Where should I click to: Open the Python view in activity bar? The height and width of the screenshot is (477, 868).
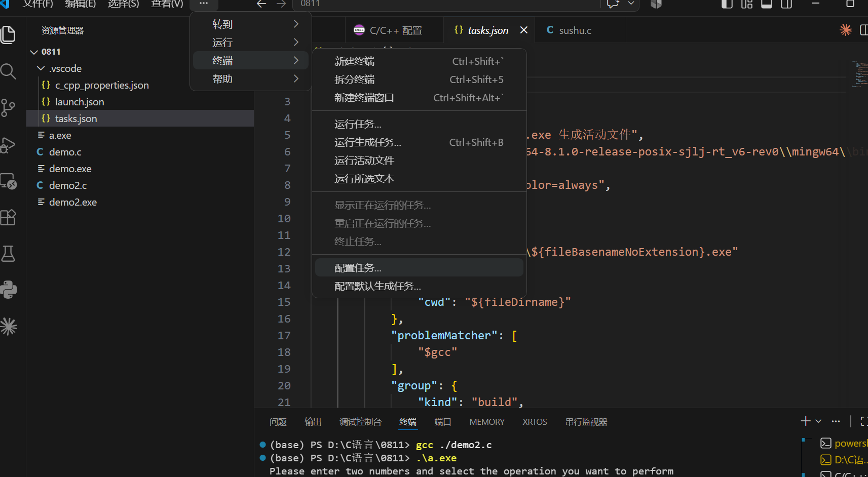(x=8, y=290)
